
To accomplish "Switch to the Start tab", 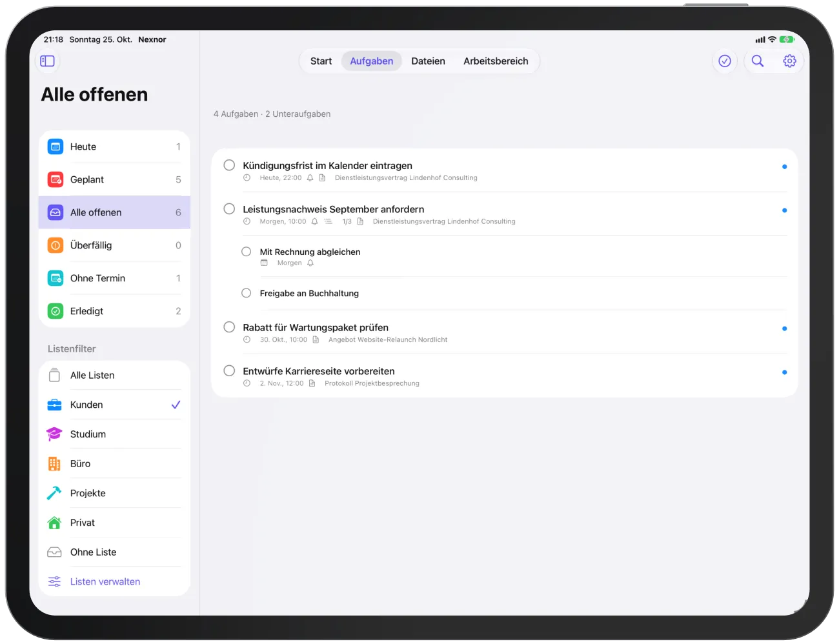I will [321, 61].
